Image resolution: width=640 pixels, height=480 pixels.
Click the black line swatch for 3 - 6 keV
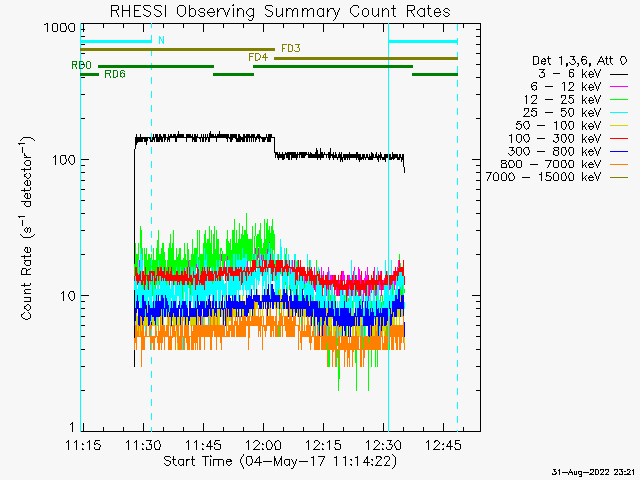pyautogui.click(x=619, y=74)
